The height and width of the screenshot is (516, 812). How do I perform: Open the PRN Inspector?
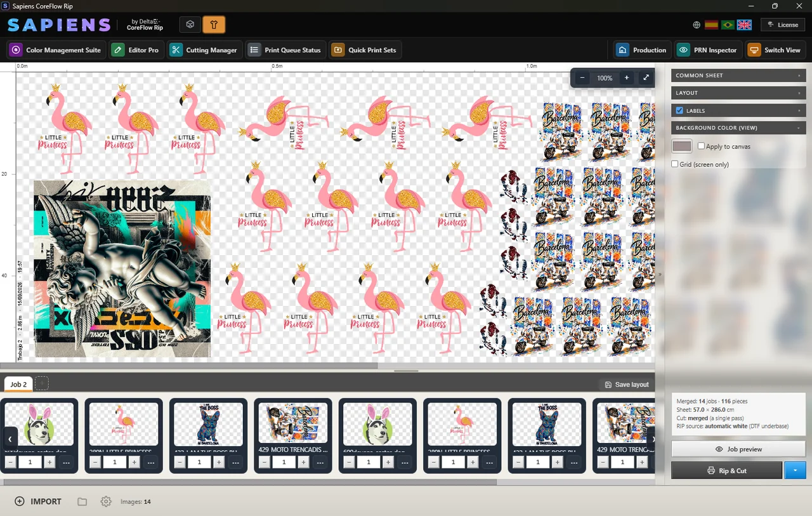[708, 50]
